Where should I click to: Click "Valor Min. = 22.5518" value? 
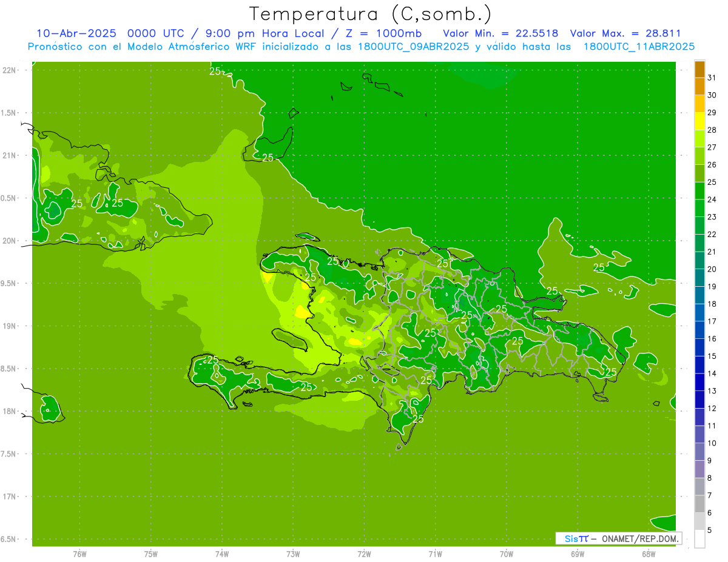500,33
